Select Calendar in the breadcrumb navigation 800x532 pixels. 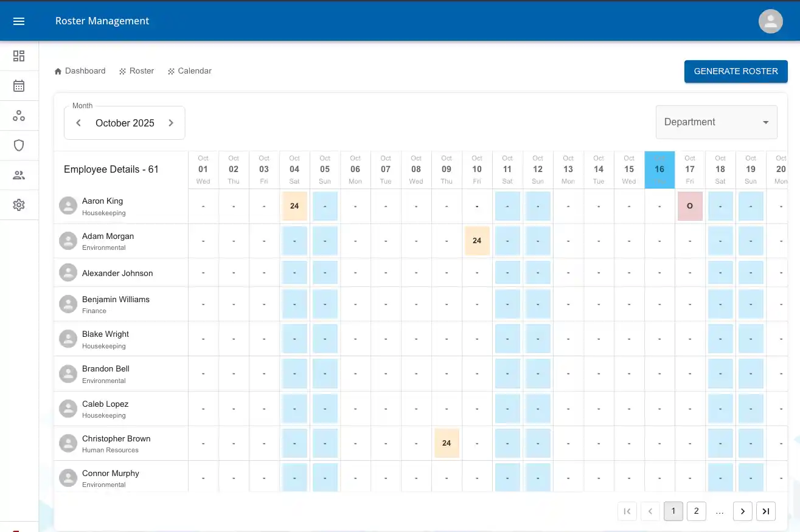(x=195, y=71)
